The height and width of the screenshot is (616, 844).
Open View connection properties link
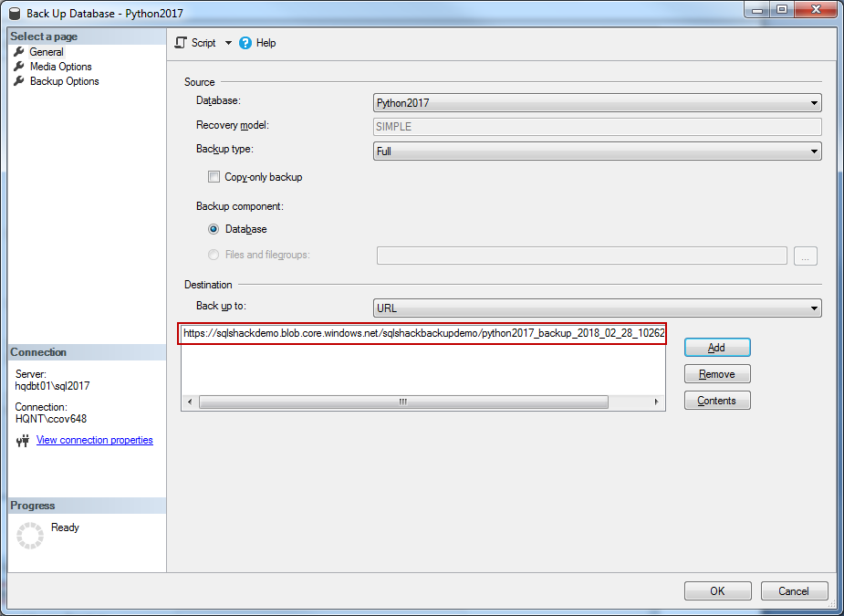[95, 440]
